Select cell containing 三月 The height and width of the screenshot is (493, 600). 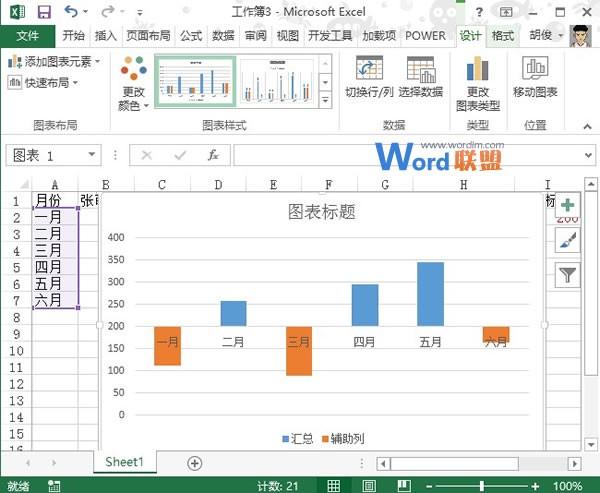click(55, 250)
